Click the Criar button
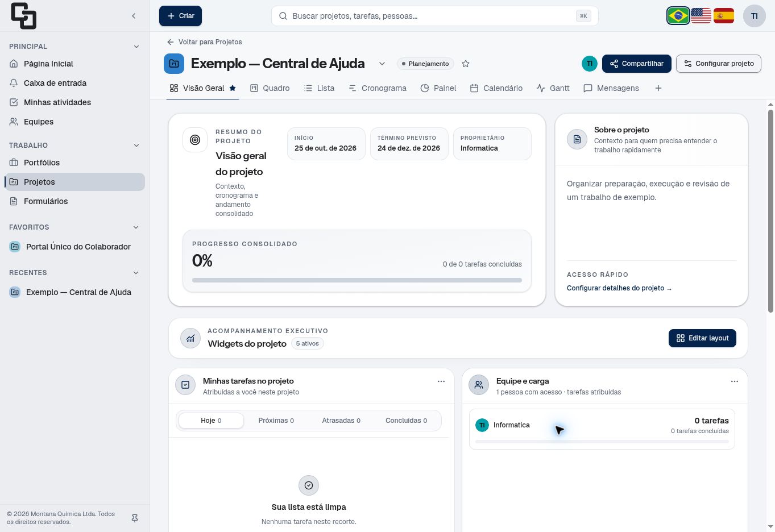775x532 pixels. [x=180, y=16]
